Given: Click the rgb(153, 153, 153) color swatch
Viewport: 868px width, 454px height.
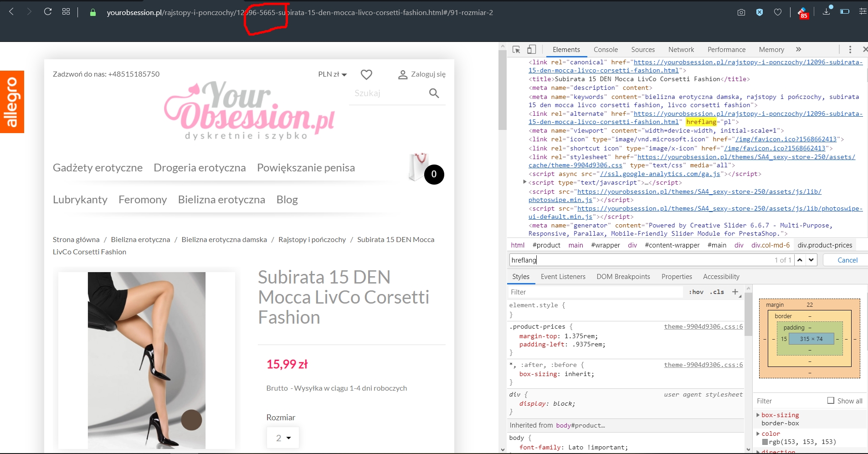Looking at the screenshot, I should (766, 442).
